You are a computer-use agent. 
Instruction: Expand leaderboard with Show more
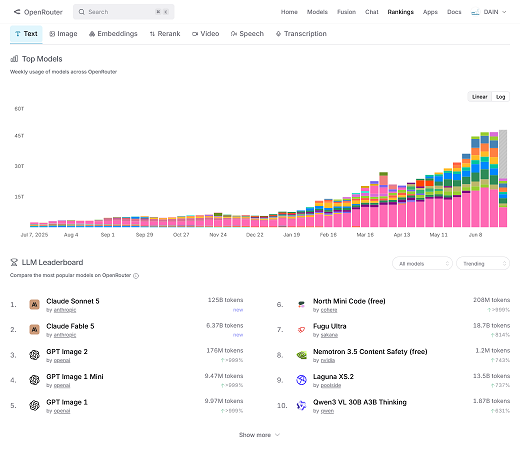click(x=259, y=435)
